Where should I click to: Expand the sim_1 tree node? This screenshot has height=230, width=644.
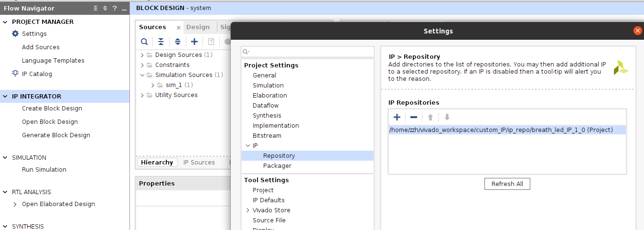click(153, 85)
